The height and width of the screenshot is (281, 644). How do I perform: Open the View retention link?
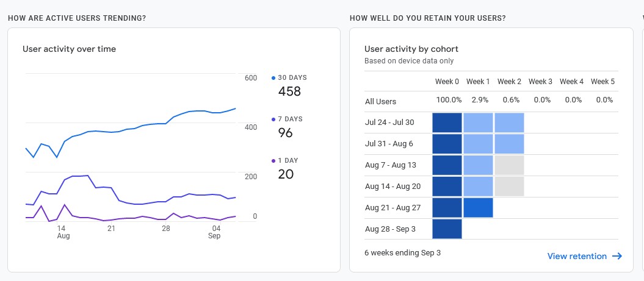click(x=577, y=257)
